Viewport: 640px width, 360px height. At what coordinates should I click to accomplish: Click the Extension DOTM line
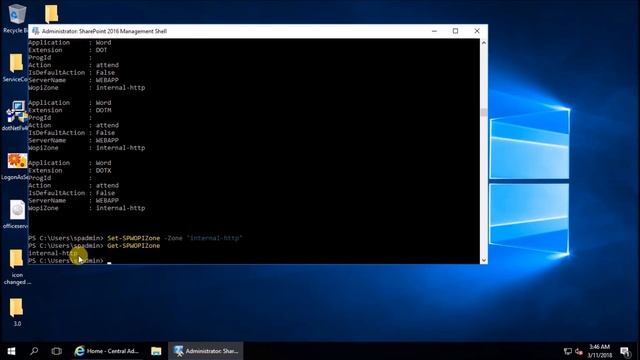pyautogui.click(x=70, y=110)
